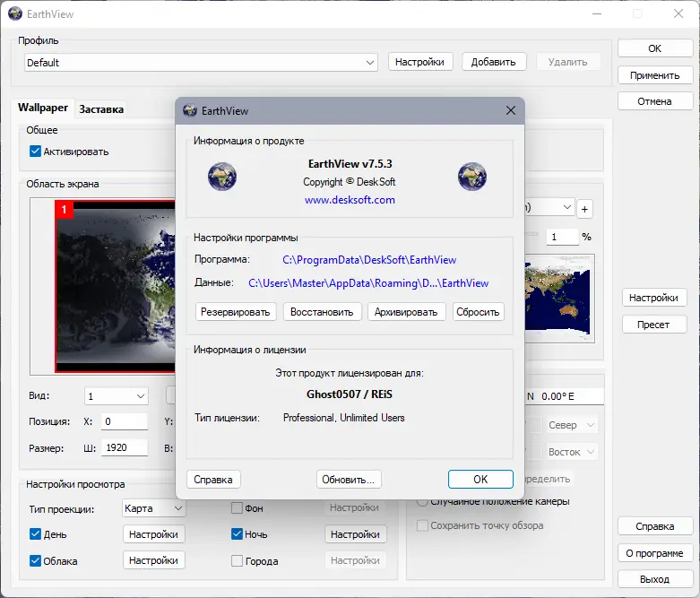Click right globe icon in About dialog
This screenshot has height=598, width=700.
pos(471,177)
